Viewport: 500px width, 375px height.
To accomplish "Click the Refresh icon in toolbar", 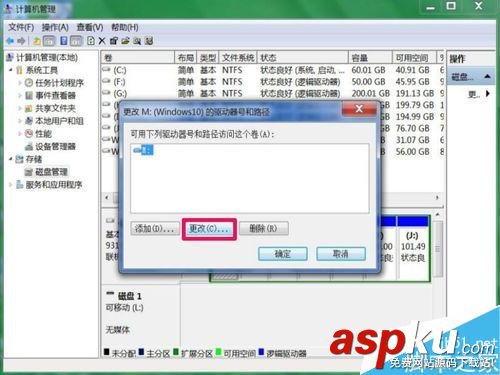I will [91, 41].
